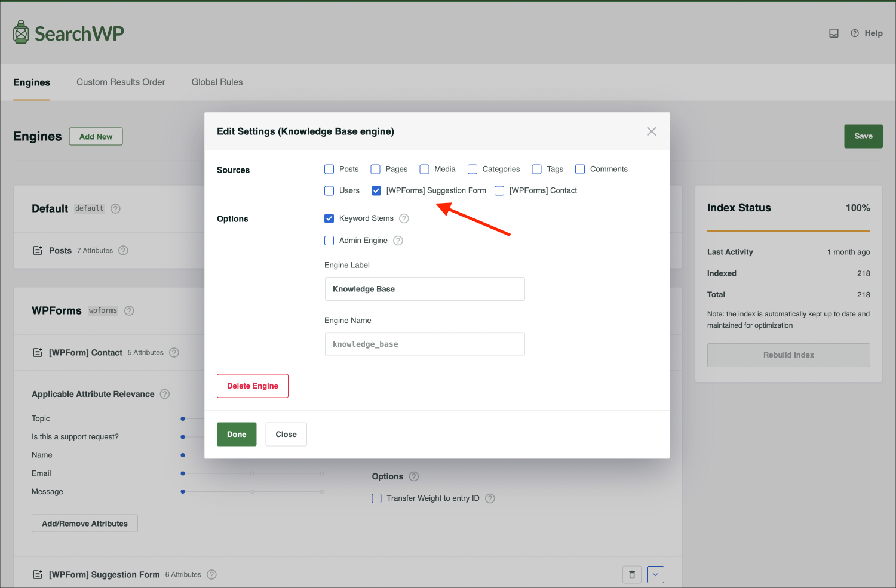Adjust the Email relevance slider handle
896x588 pixels.
tap(183, 473)
